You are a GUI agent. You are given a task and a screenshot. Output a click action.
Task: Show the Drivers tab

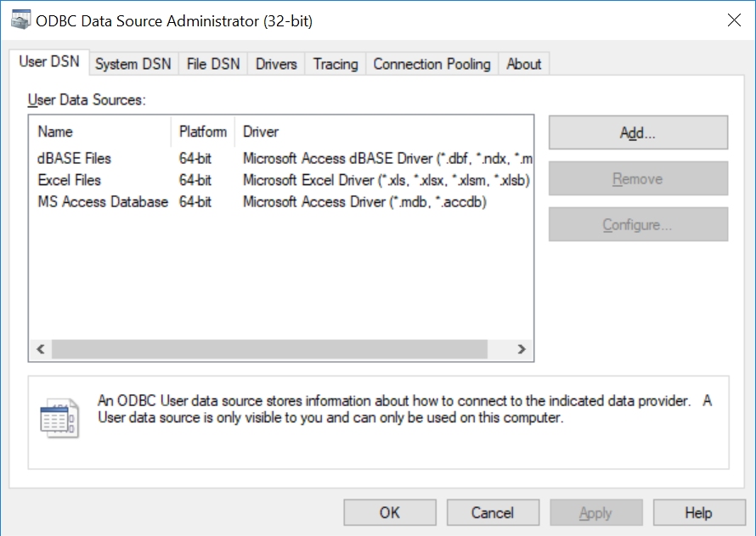[276, 64]
